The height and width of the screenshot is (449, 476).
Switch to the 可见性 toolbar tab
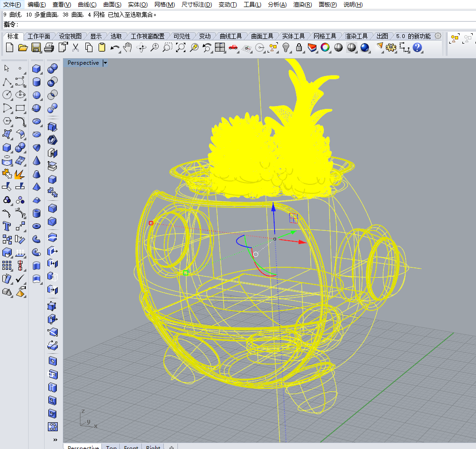click(x=182, y=37)
